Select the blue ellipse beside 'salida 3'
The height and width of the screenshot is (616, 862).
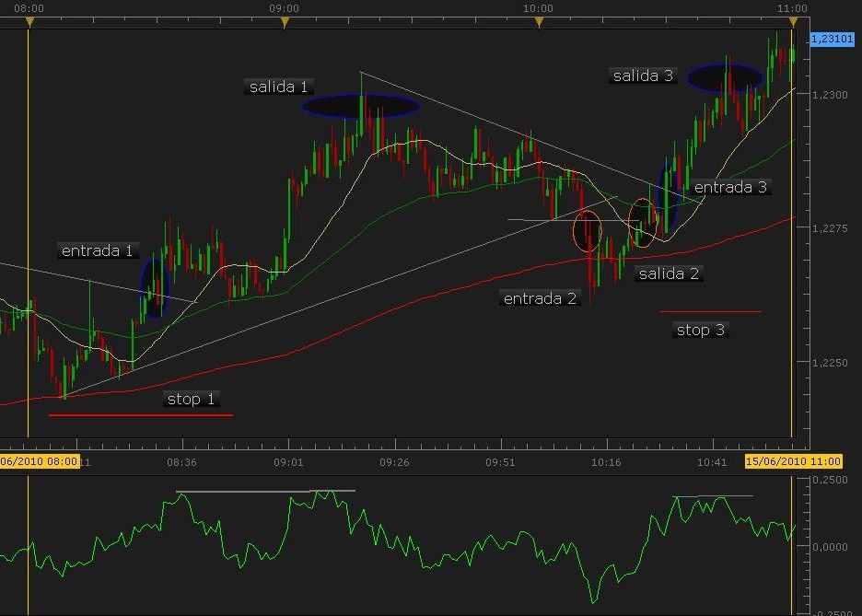click(x=725, y=77)
